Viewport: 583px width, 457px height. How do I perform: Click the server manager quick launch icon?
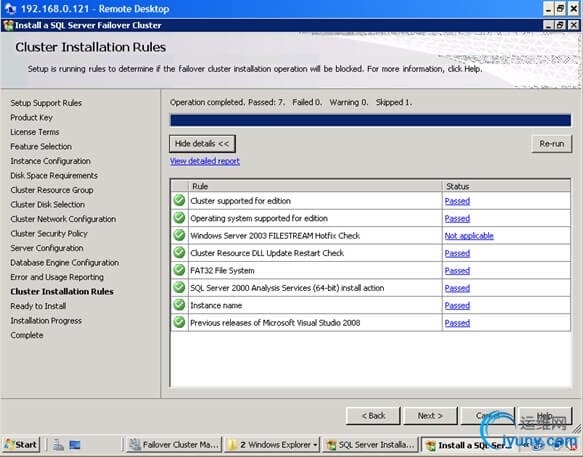coord(58,445)
